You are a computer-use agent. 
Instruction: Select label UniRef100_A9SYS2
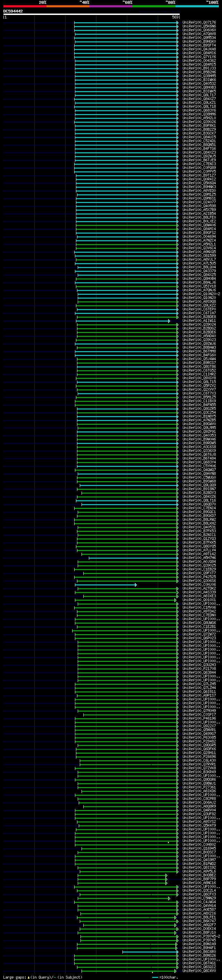click(x=199, y=821)
